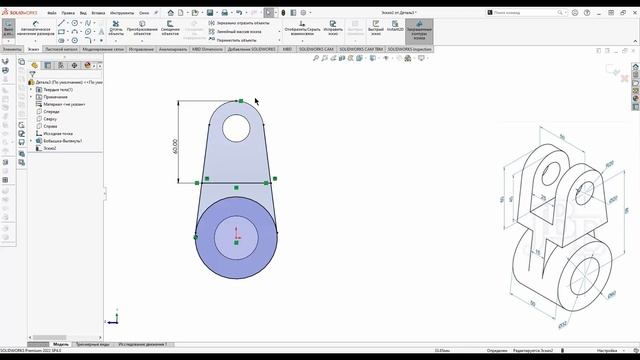Select the Circle sketch tool
This screenshot has width=640, height=360.
pyautogui.click(x=75, y=23)
